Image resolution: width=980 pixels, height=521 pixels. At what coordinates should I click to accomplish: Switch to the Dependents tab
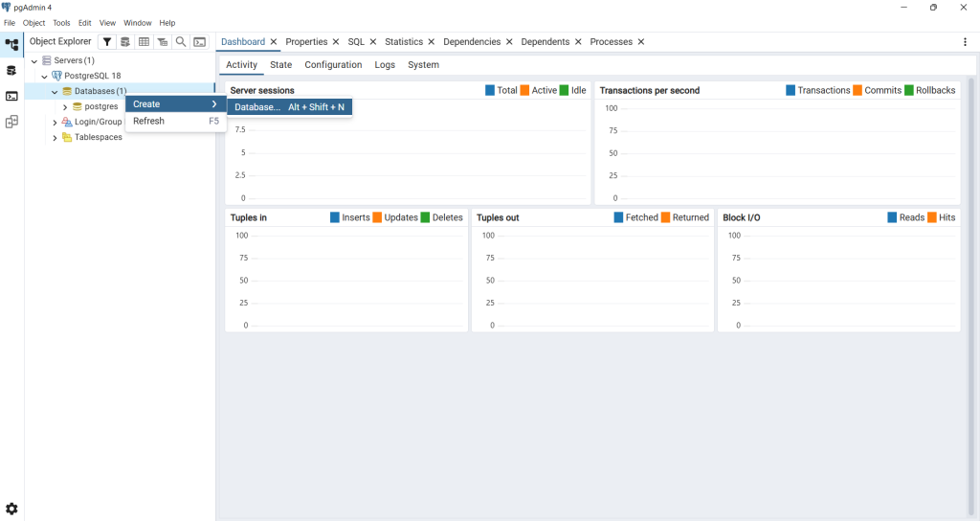[545, 42]
